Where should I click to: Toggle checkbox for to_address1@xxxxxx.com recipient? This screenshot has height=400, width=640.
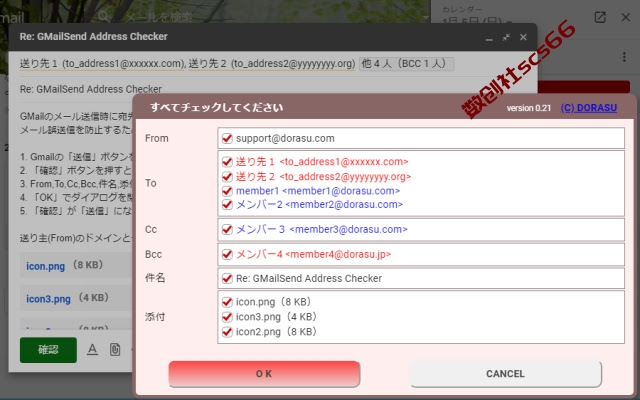tap(227, 162)
